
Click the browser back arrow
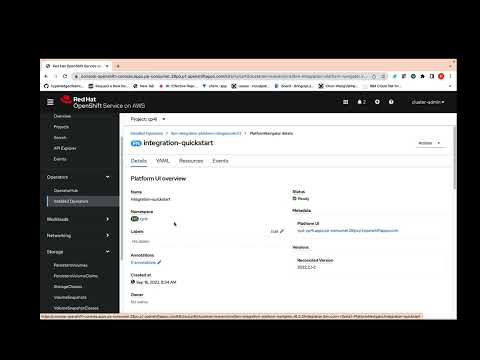(46, 76)
